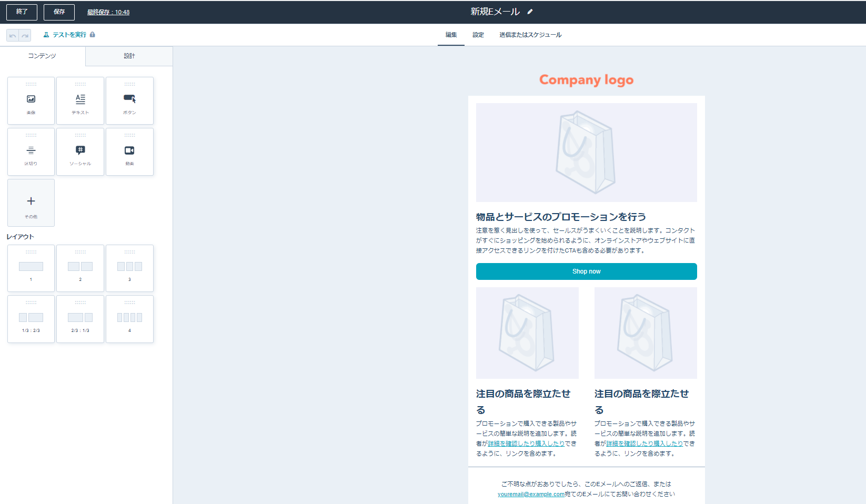Choose the 1-column layout tile

click(31, 268)
